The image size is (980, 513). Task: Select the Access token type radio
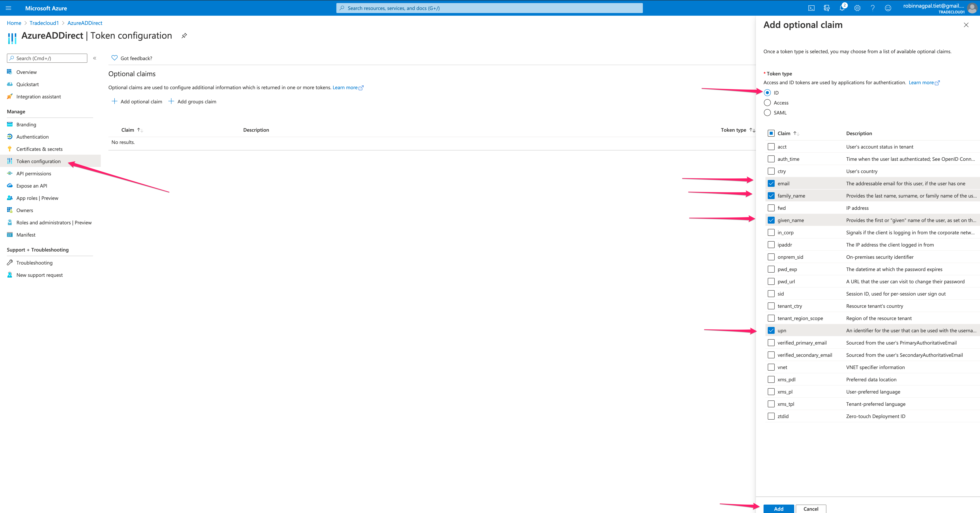(x=767, y=103)
